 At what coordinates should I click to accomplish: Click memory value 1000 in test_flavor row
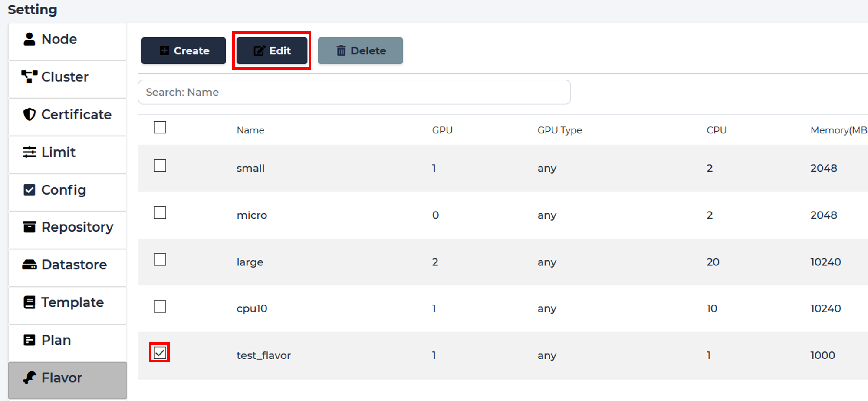coord(822,355)
